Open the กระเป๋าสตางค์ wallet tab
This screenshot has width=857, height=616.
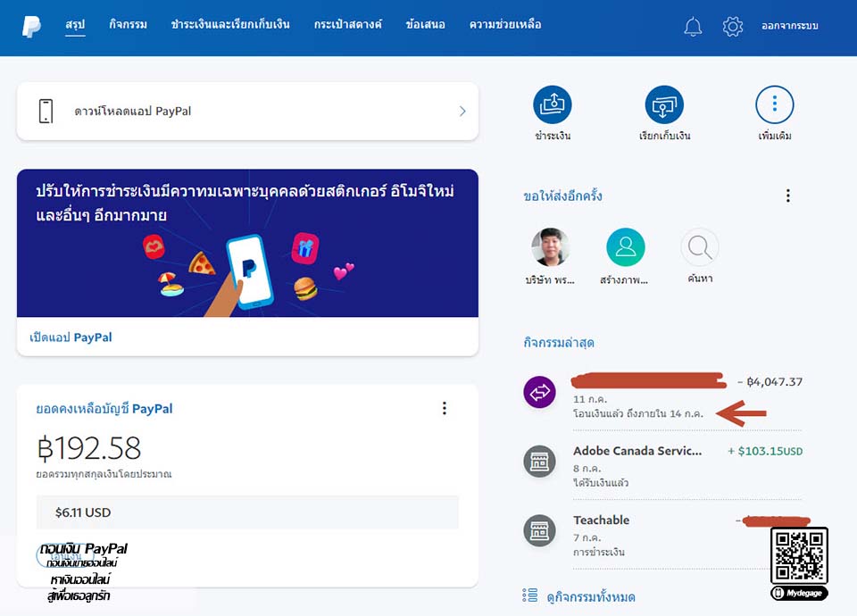tap(347, 25)
